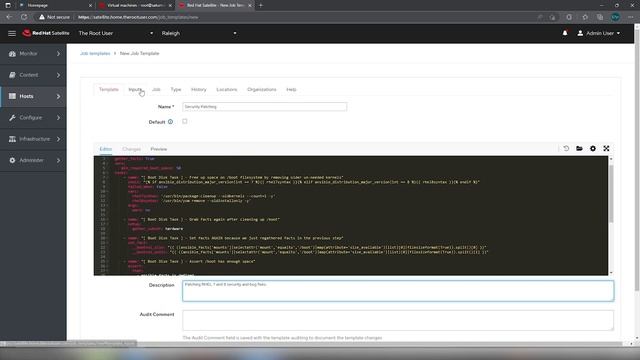Select the Editor sub-tab
Viewport: 640px width, 360px height.
pos(106,149)
